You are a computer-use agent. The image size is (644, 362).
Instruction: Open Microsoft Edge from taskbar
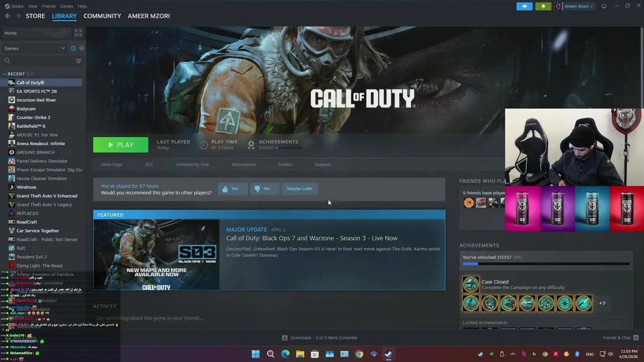click(x=285, y=354)
